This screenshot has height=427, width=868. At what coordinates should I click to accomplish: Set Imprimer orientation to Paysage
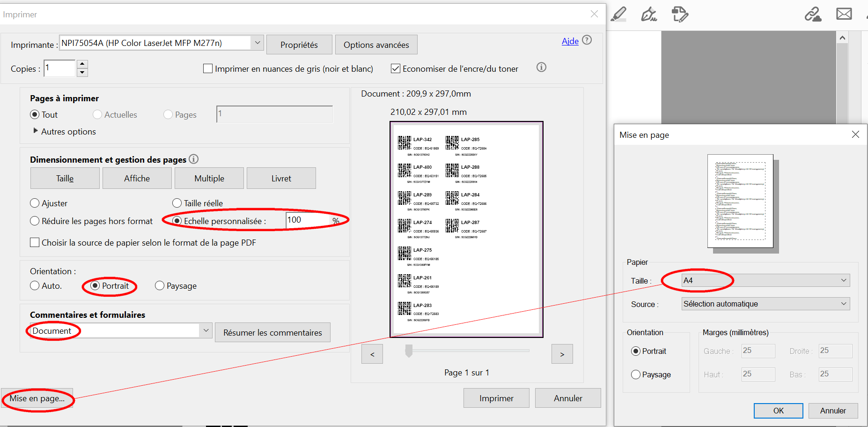tap(160, 285)
